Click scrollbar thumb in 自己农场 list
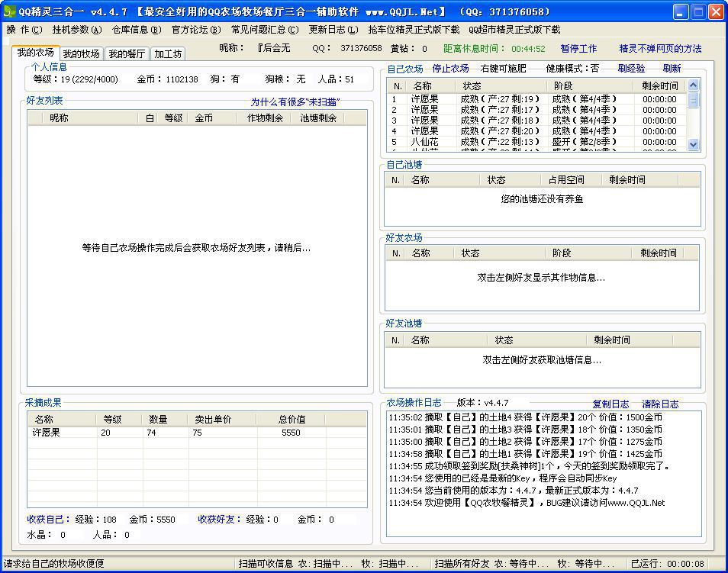The image size is (728, 573). point(693,99)
